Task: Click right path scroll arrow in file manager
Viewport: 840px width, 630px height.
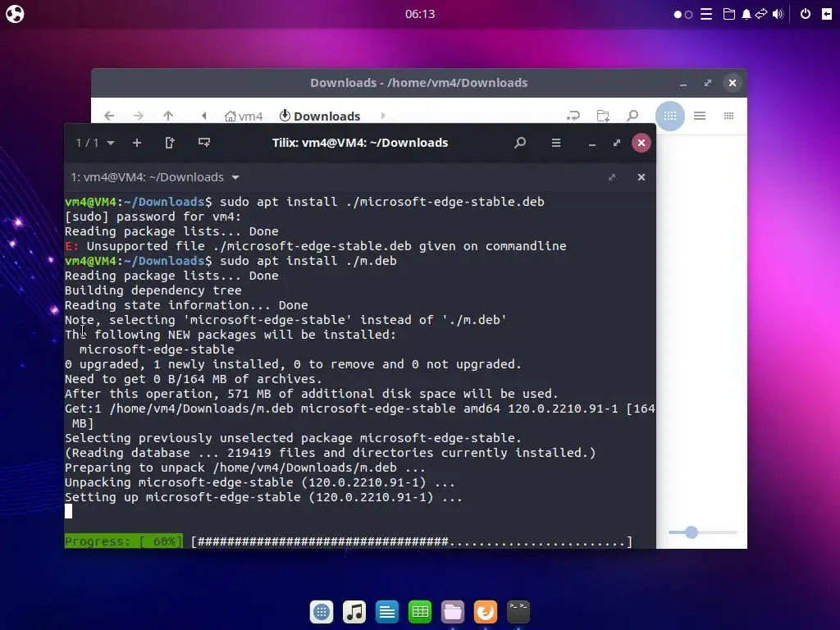Action: pyautogui.click(x=383, y=116)
